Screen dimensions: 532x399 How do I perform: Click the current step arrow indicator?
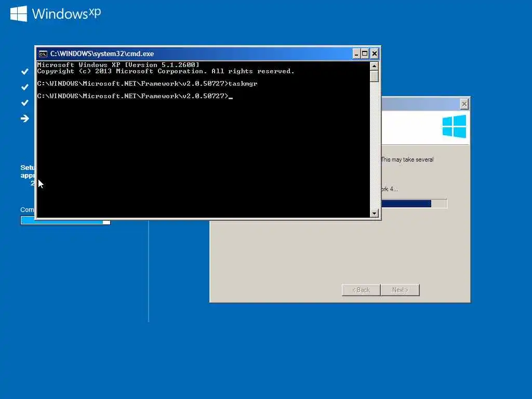[25, 118]
